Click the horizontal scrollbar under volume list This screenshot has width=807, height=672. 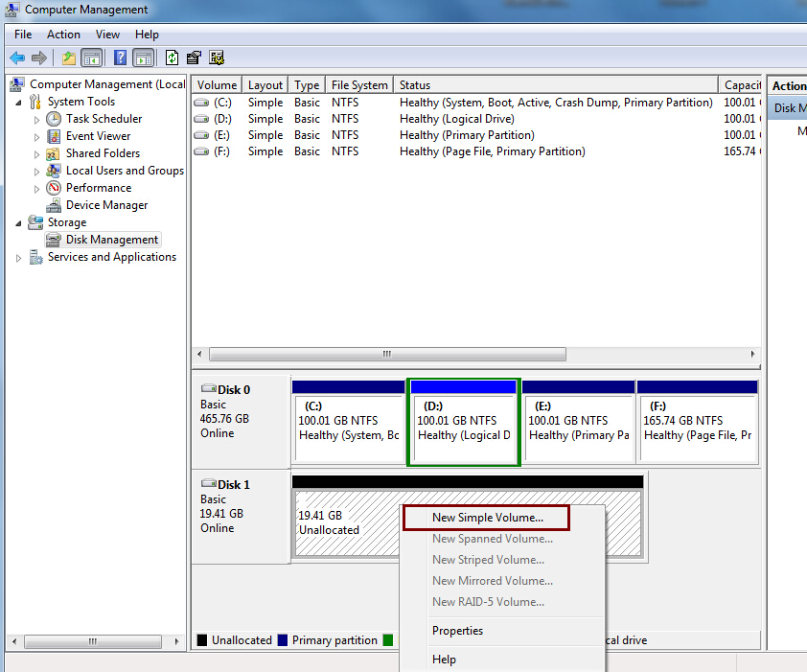386,354
